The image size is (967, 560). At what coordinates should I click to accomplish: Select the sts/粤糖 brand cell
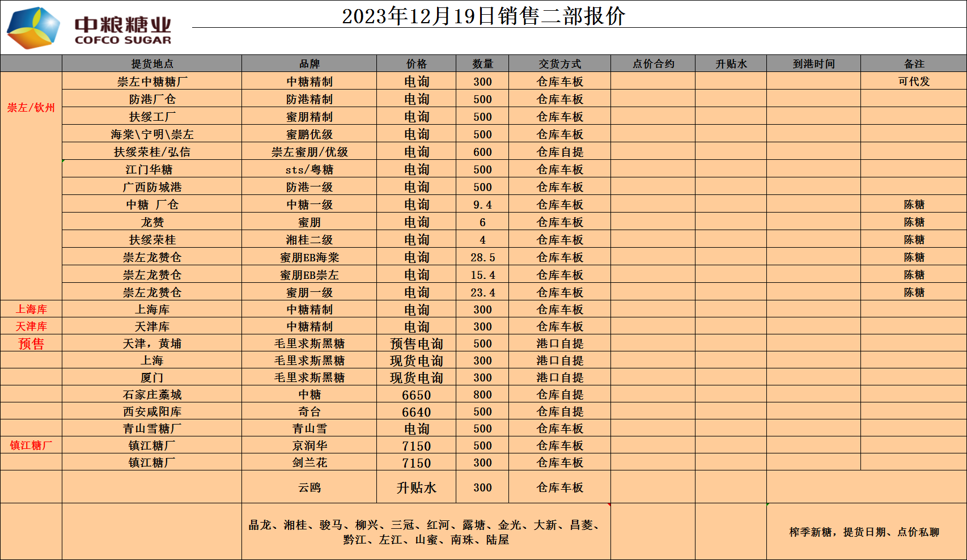[309, 169]
